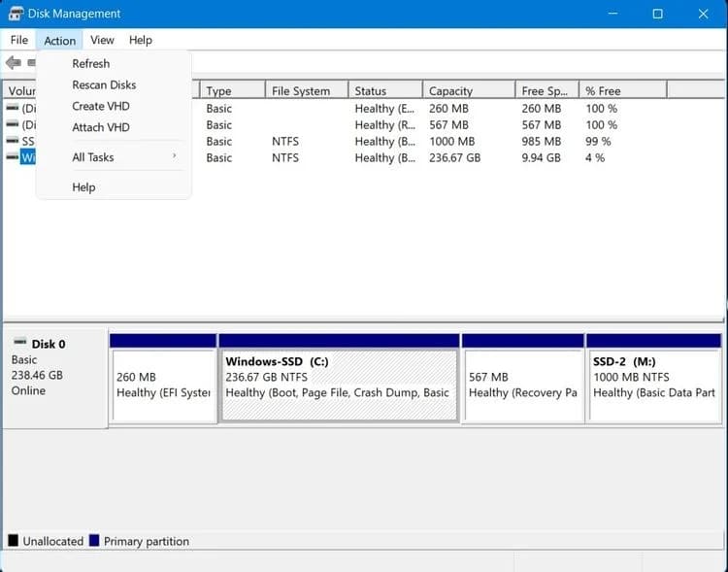Select Rescan Disks in the Action menu
The image size is (728, 572).
click(104, 84)
